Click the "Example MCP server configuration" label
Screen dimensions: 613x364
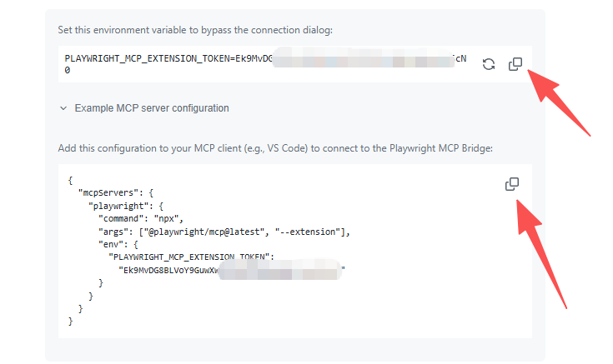(151, 108)
